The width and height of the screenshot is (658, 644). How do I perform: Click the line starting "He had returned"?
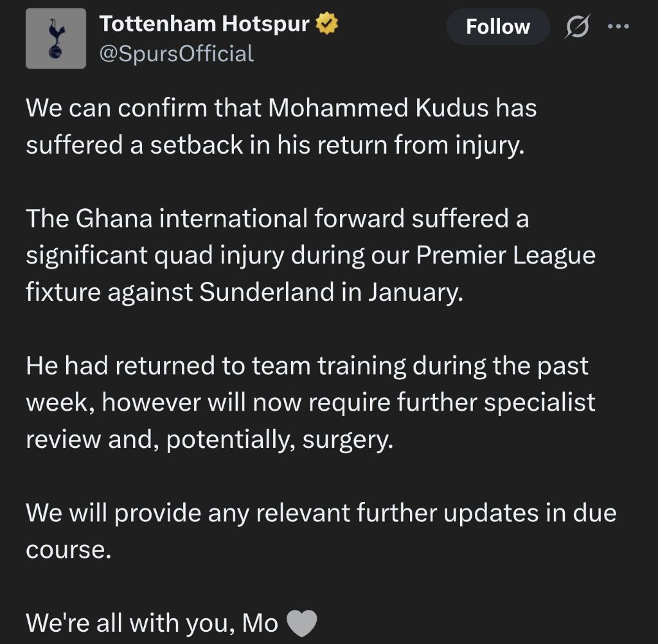tap(307, 366)
